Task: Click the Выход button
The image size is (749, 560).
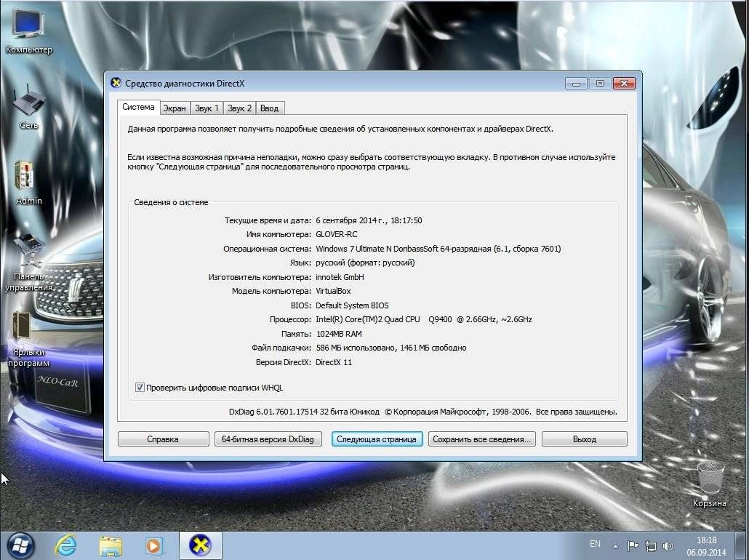Action: [x=584, y=439]
